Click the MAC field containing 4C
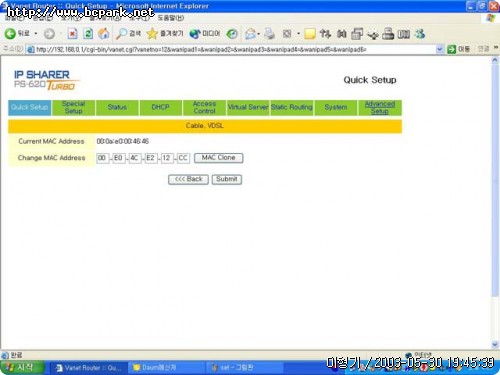 pos(135,158)
